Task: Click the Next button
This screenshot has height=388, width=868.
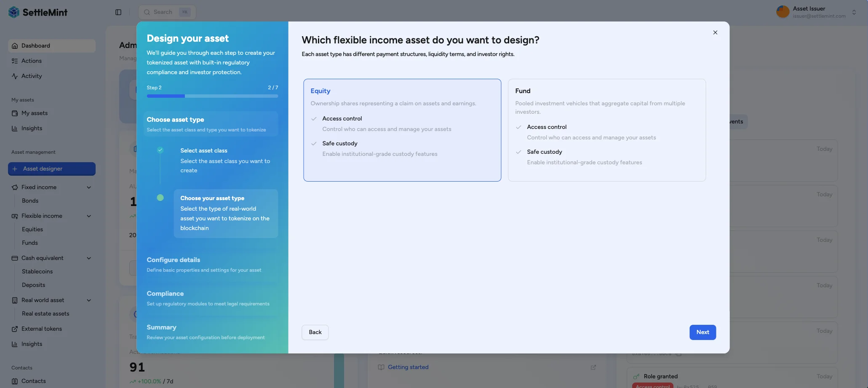Action: point(702,332)
